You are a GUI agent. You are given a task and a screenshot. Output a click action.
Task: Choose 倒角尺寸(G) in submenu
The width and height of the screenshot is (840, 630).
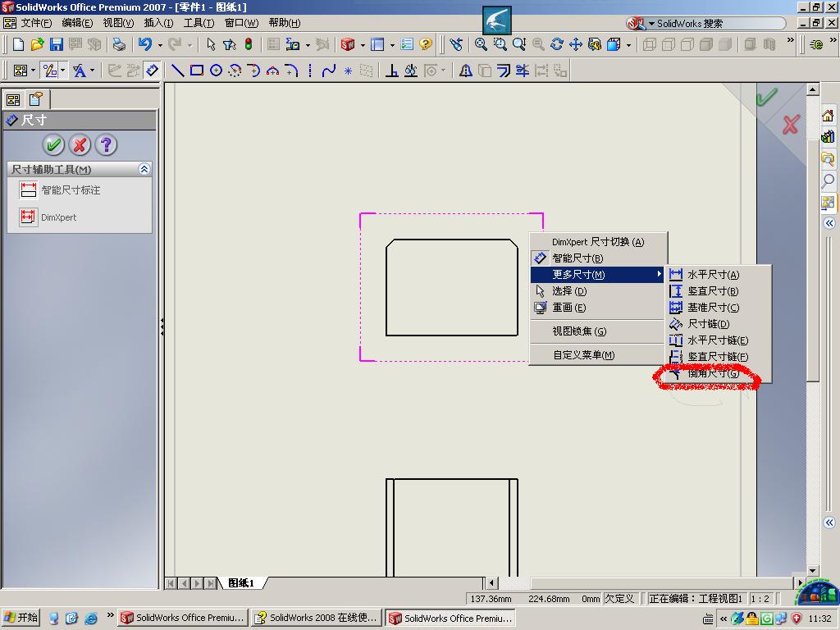point(718,373)
